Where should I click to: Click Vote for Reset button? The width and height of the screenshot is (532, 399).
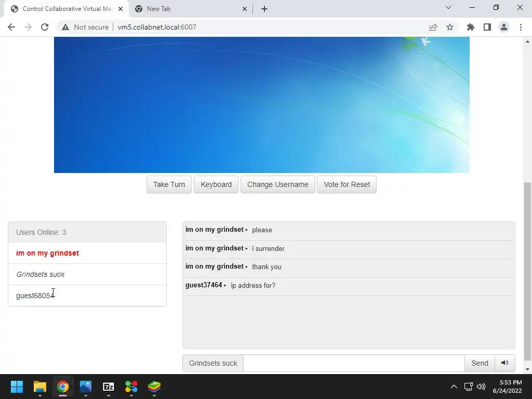click(x=347, y=184)
